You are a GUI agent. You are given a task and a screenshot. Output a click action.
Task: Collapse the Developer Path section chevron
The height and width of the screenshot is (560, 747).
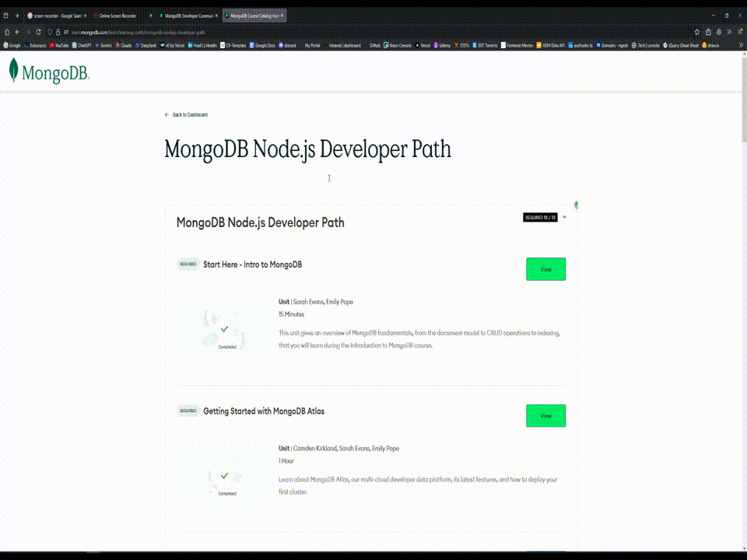click(565, 218)
